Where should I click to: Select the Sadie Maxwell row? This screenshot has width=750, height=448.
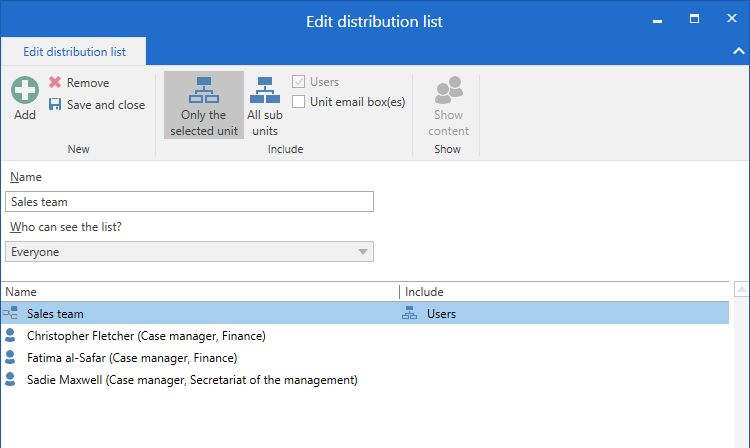191,380
